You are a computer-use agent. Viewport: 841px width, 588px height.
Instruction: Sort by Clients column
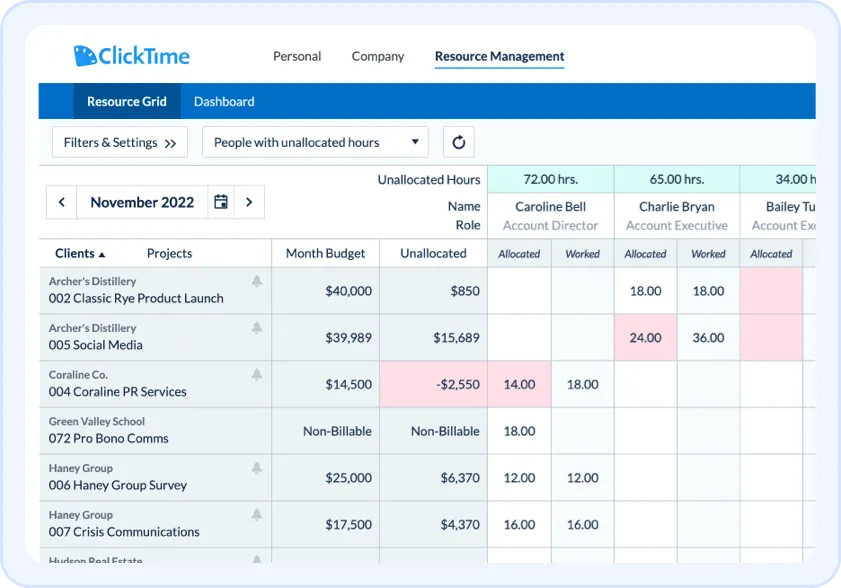[x=80, y=253]
